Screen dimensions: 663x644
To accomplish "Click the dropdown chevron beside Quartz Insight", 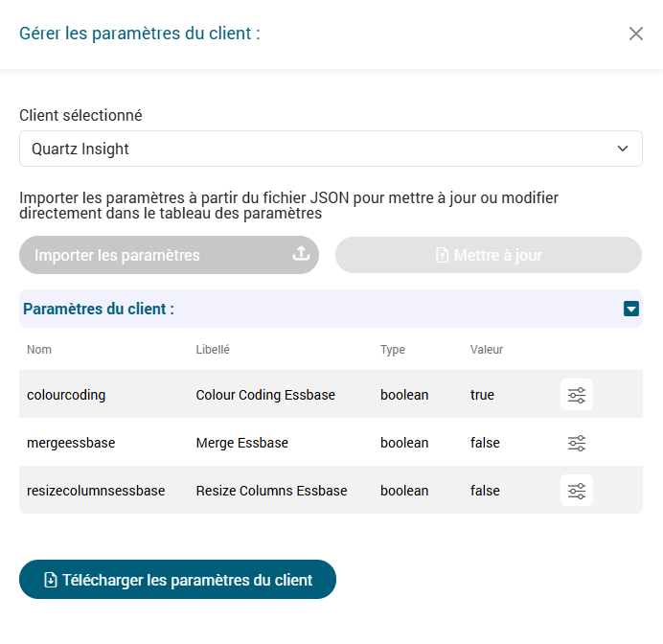I will click(x=623, y=149).
